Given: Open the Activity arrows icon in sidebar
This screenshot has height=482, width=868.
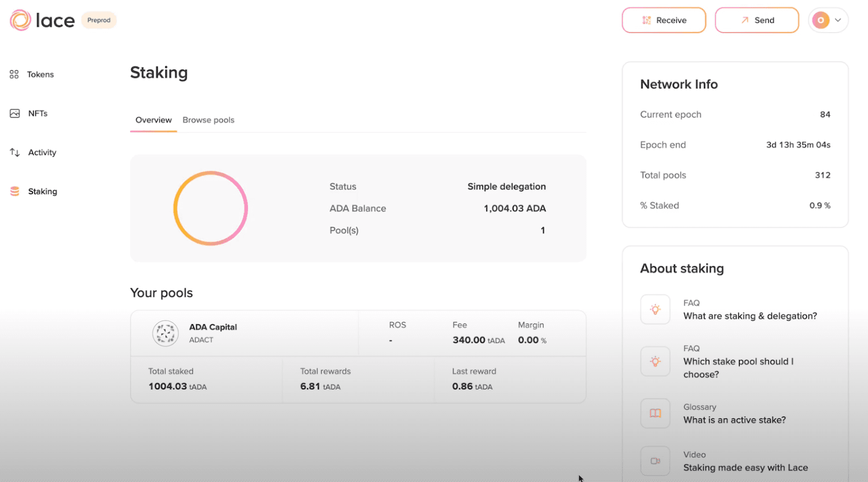Looking at the screenshot, I should click(x=15, y=153).
